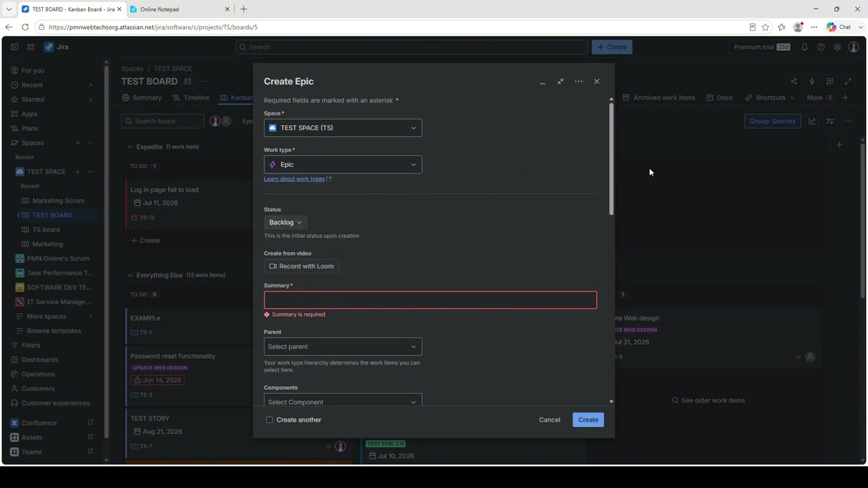Click the Jira search box at the top

[412, 47]
